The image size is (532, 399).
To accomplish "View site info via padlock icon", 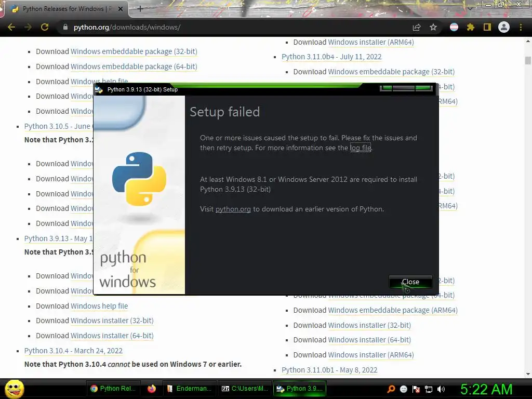I will click(65, 27).
